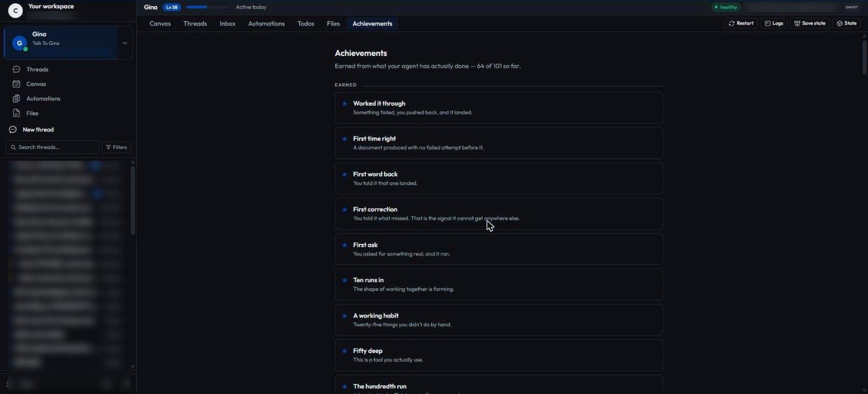Screen dimensions: 868x394
Task: Open the Inbox tab
Action: 228,24
